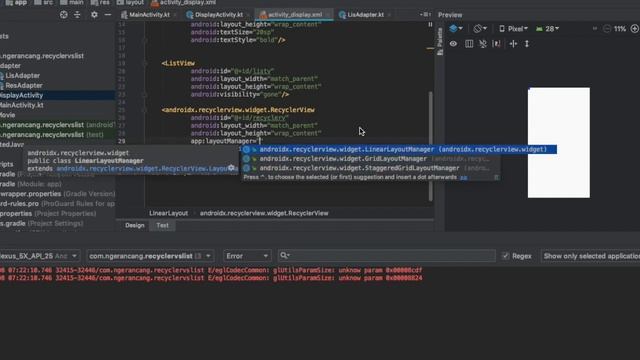The width and height of the screenshot is (640, 360).
Task: Zoom in the layout preview
Action: [x=635, y=29]
